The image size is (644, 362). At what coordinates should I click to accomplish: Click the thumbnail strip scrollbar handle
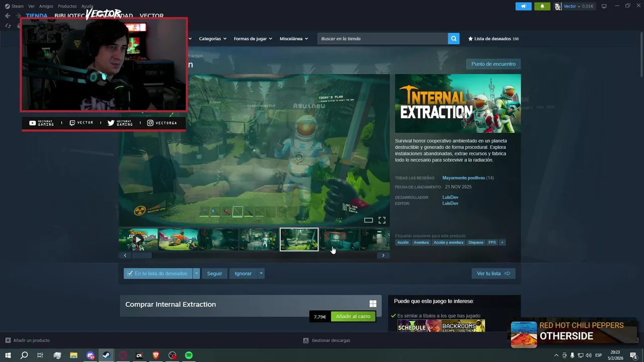(x=141, y=255)
